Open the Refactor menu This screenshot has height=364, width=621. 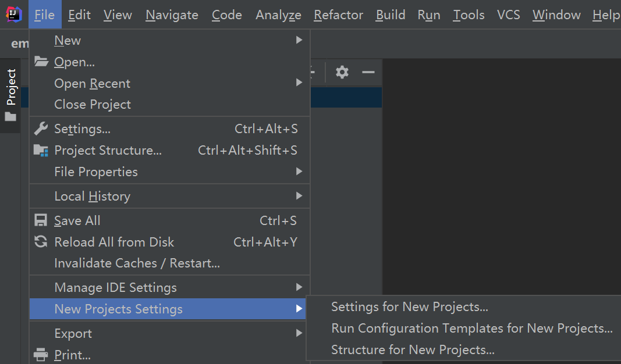[x=338, y=15]
